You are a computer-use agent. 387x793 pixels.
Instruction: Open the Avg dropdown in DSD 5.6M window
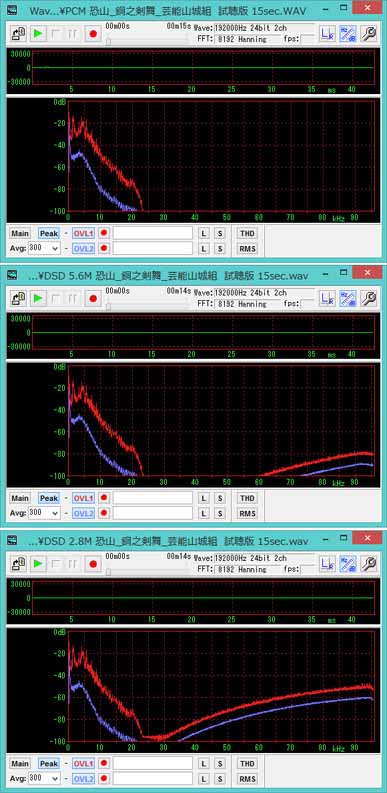(44, 513)
